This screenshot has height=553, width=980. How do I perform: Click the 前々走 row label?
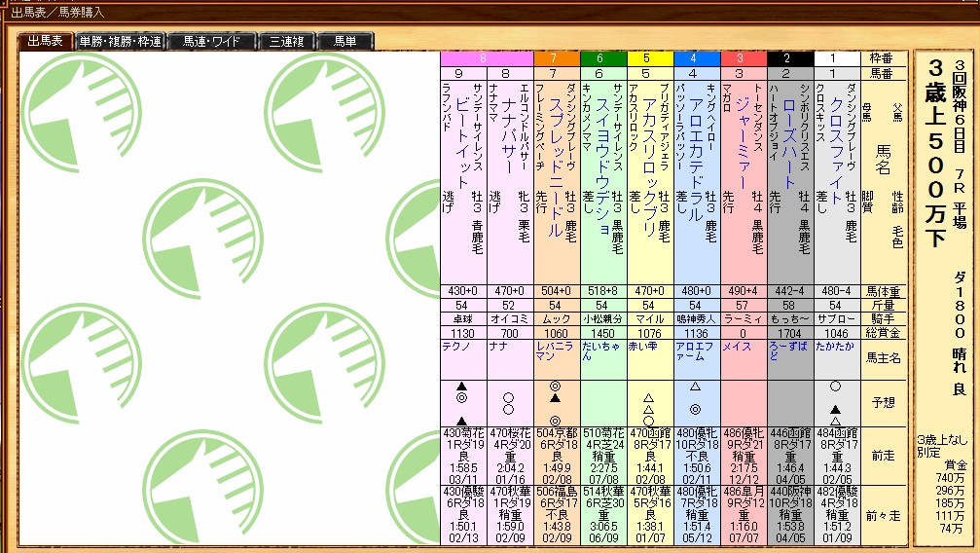coord(883,516)
